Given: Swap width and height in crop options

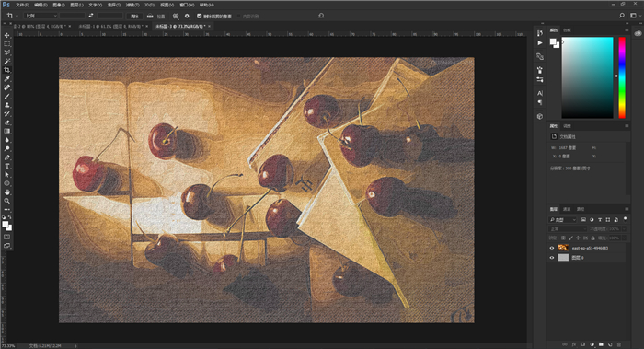Looking at the screenshot, I should [91, 16].
